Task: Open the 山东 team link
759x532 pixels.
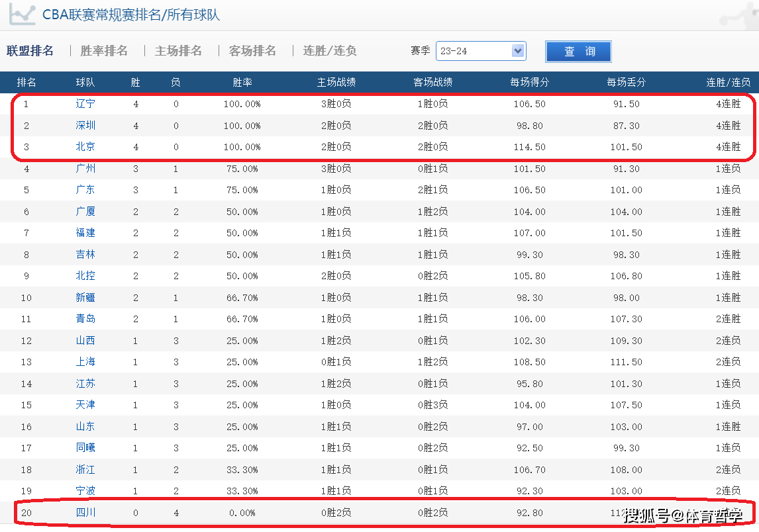Action: [x=85, y=427]
